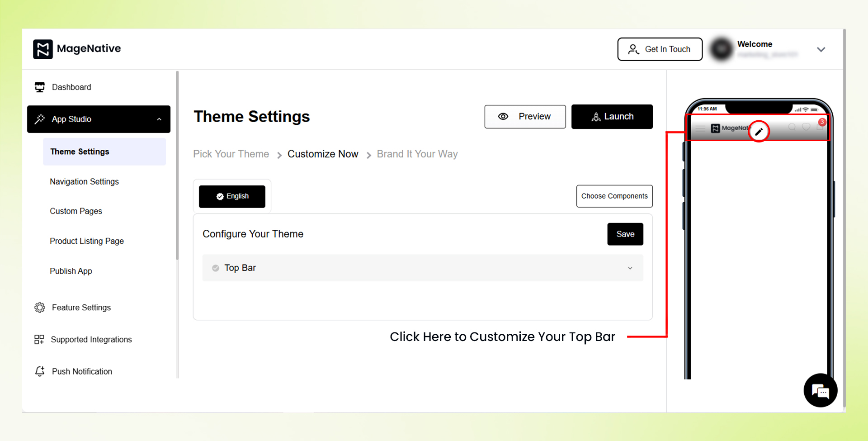Click the cart badge showing 3 items
Screen dimensions: 868x441
pyautogui.click(x=822, y=122)
